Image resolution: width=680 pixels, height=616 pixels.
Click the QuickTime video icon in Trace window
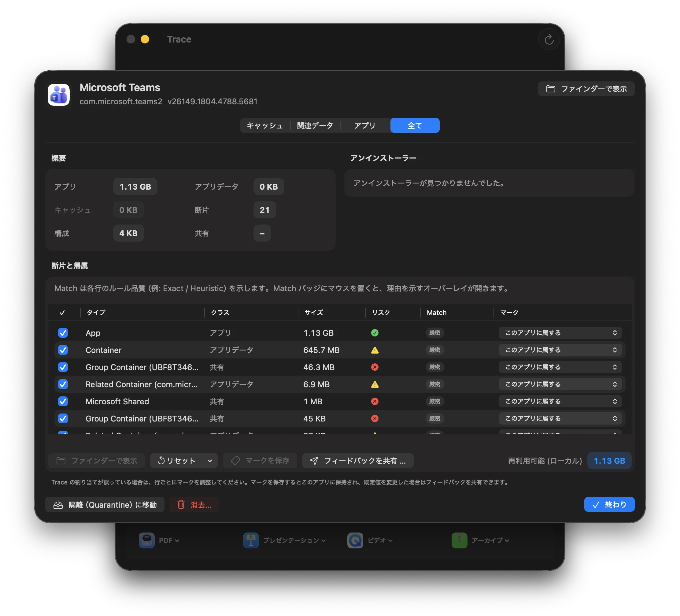pyautogui.click(x=355, y=540)
